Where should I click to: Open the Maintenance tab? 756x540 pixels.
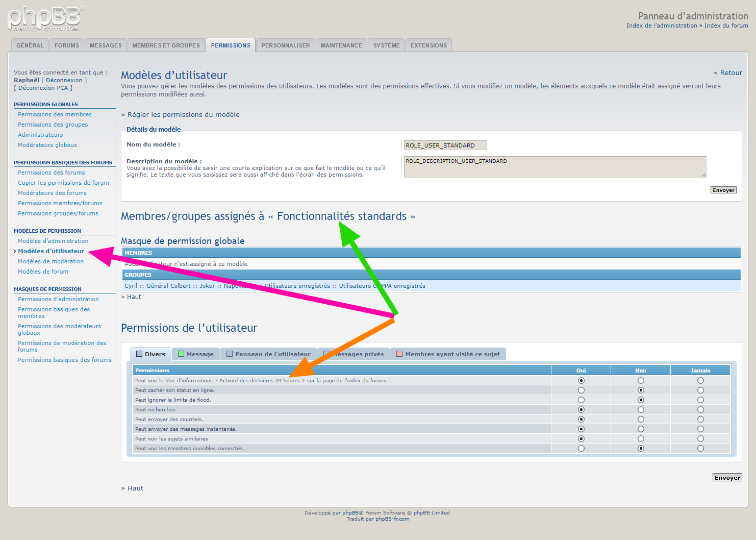(x=341, y=45)
